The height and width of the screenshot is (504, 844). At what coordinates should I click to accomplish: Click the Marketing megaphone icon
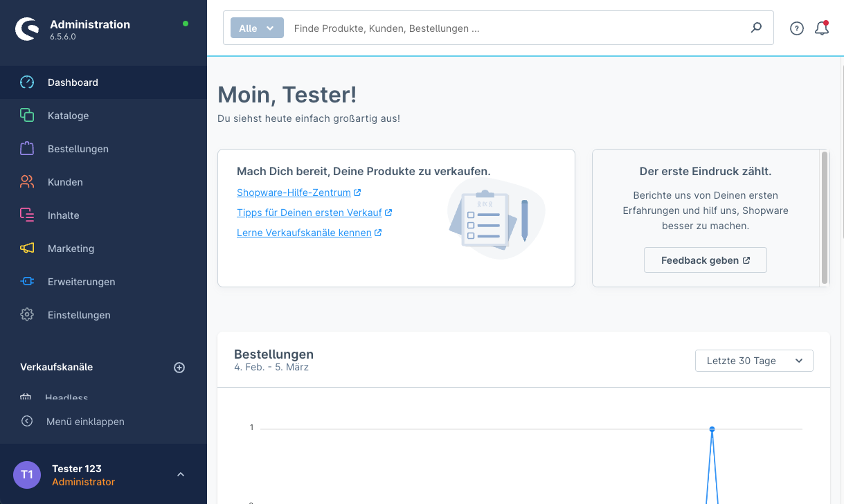click(27, 249)
